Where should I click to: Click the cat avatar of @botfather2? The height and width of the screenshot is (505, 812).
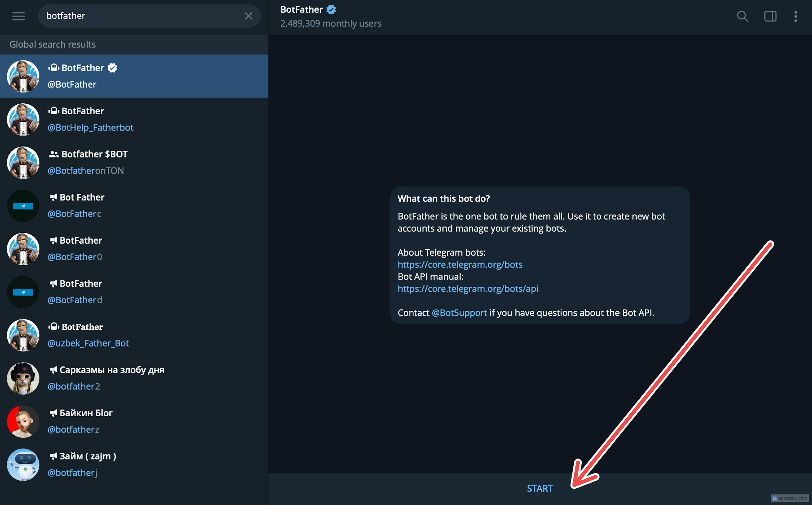click(x=23, y=378)
